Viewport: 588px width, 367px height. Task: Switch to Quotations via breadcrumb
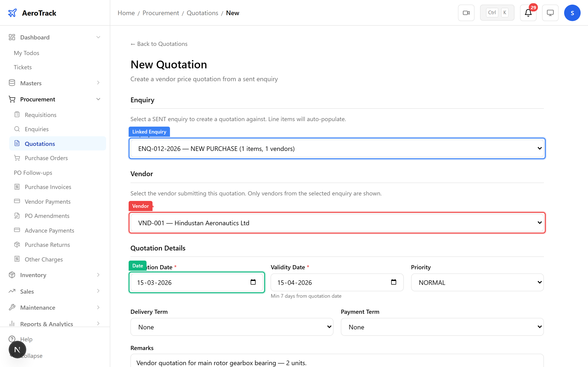click(x=202, y=13)
